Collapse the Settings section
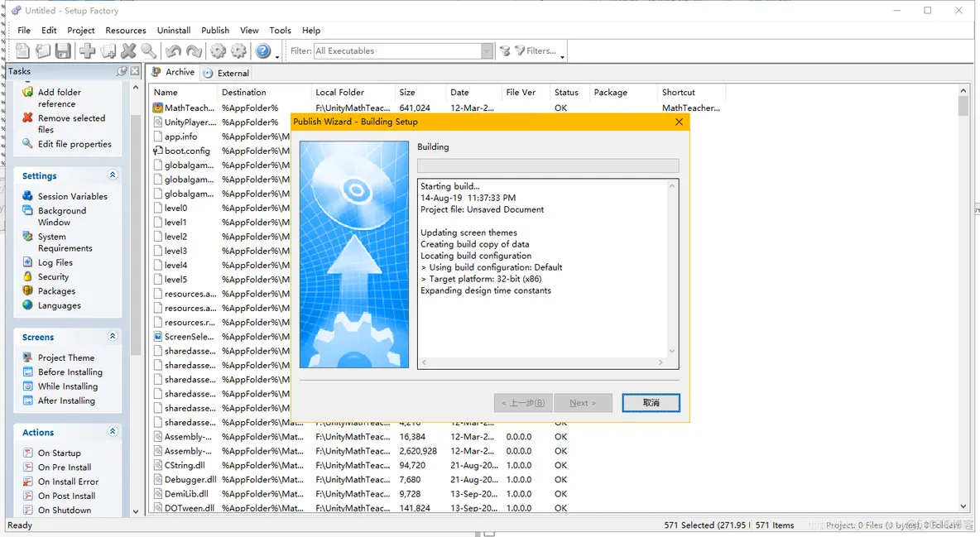 (113, 175)
